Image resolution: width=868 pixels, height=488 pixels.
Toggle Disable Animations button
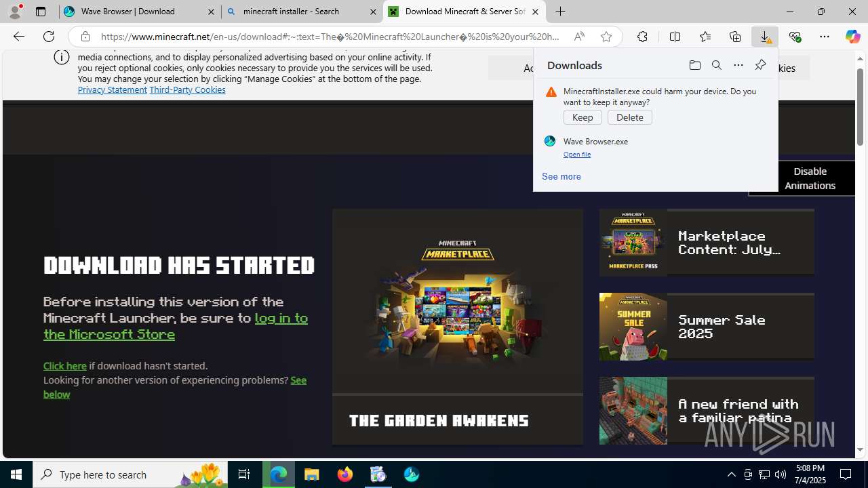801,178
